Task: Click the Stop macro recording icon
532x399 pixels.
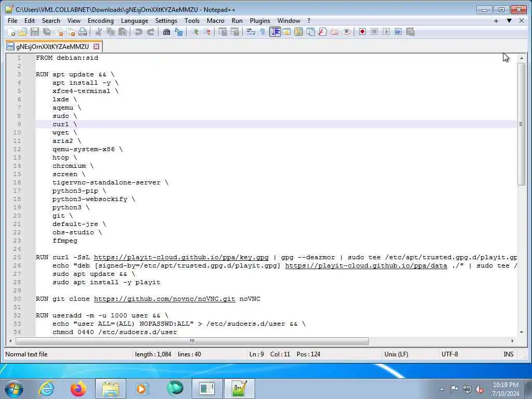Action: 374,32
